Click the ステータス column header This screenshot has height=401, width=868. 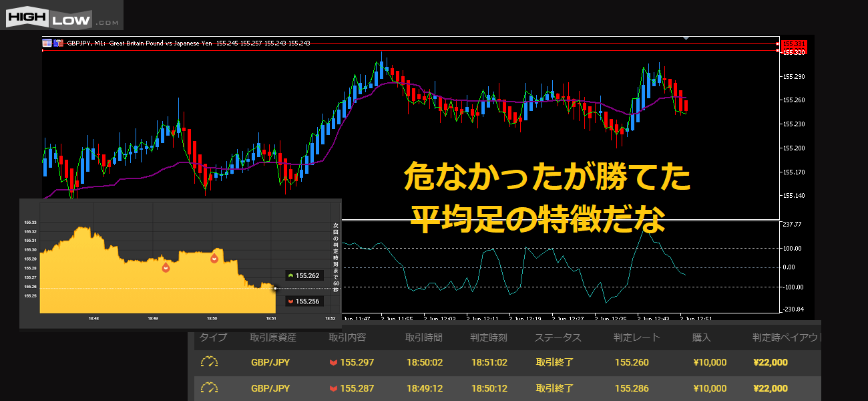pyautogui.click(x=558, y=338)
